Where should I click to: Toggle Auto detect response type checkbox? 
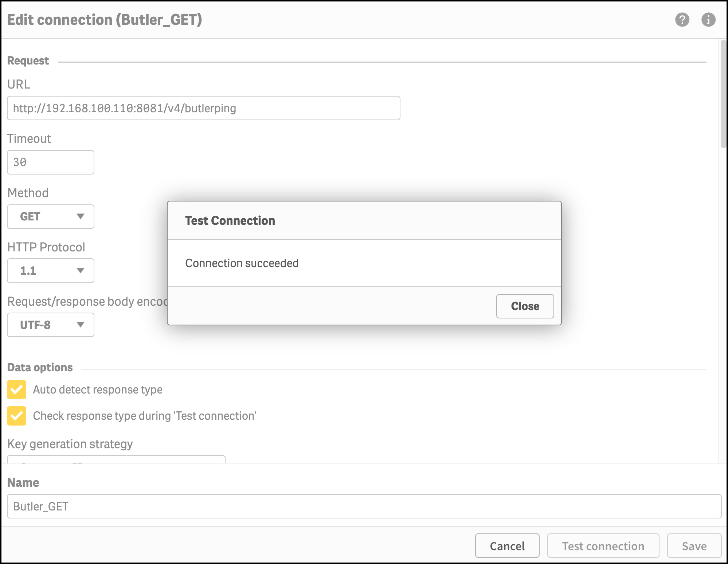tap(17, 389)
